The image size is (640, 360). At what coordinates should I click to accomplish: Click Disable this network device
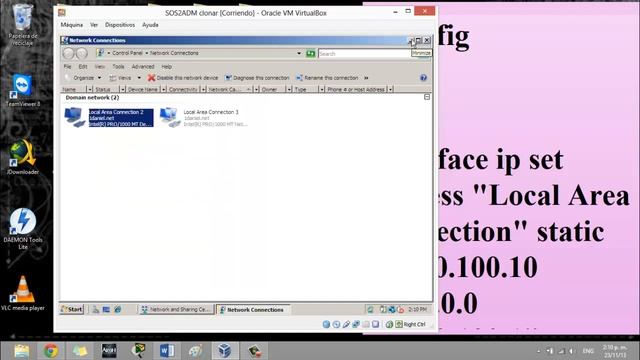[x=183, y=78]
